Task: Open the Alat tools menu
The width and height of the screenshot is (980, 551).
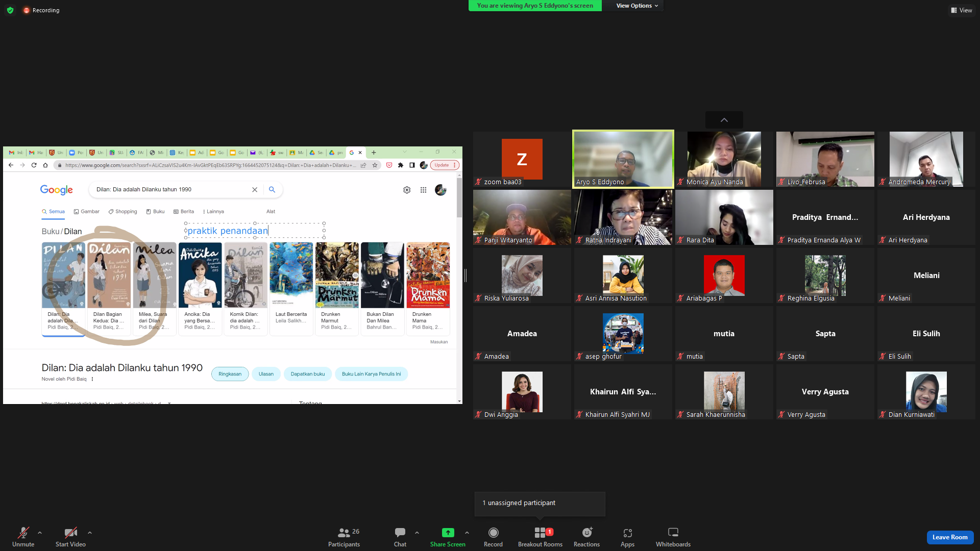Action: (271, 211)
